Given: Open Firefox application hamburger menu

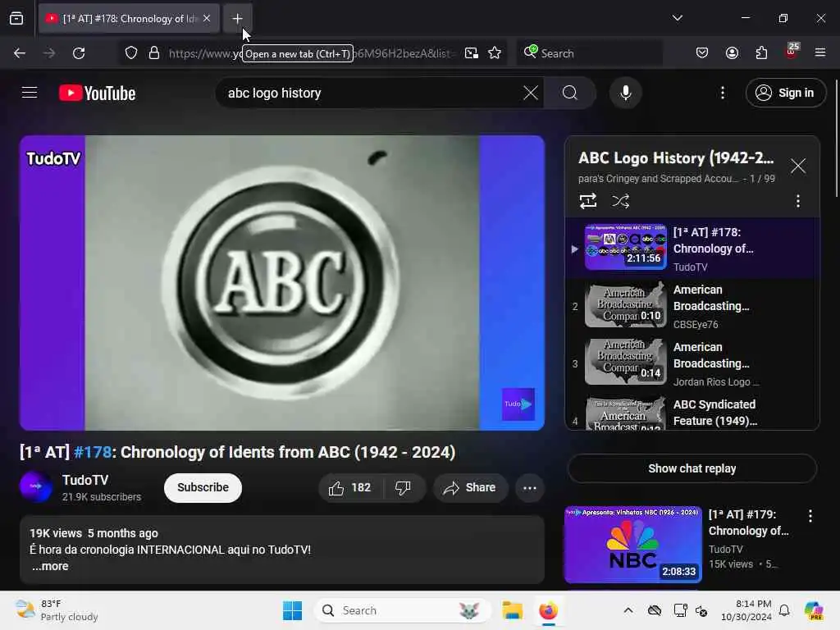Looking at the screenshot, I should click(x=820, y=53).
